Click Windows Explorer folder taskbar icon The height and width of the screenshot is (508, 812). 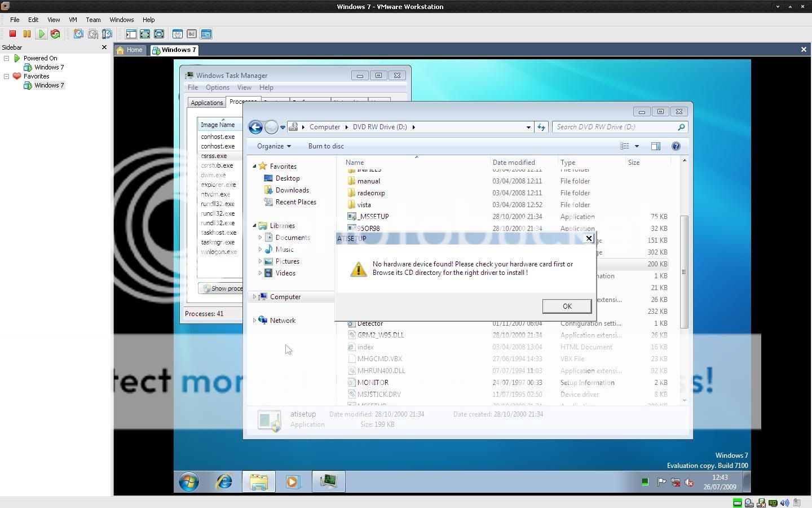coord(259,482)
